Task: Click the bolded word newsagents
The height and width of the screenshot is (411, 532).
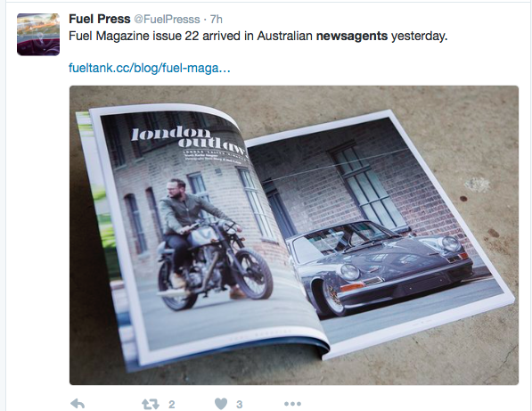Action: click(x=352, y=36)
